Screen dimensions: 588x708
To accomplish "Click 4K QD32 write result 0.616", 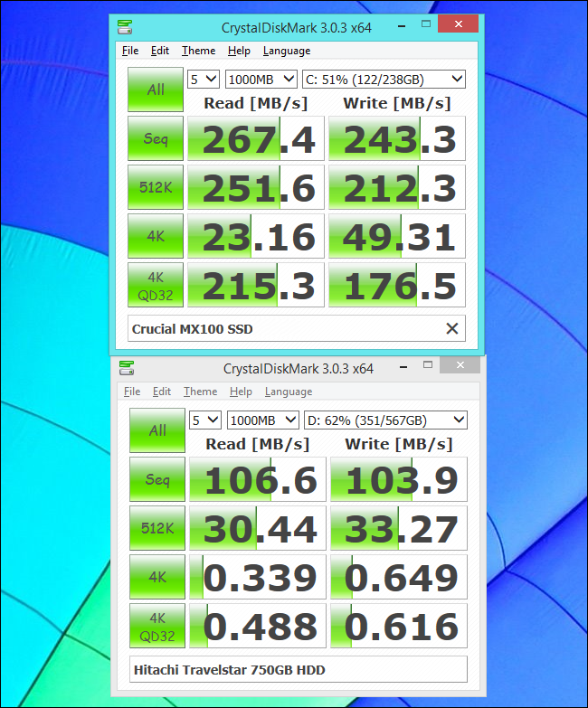I will 399,626.
